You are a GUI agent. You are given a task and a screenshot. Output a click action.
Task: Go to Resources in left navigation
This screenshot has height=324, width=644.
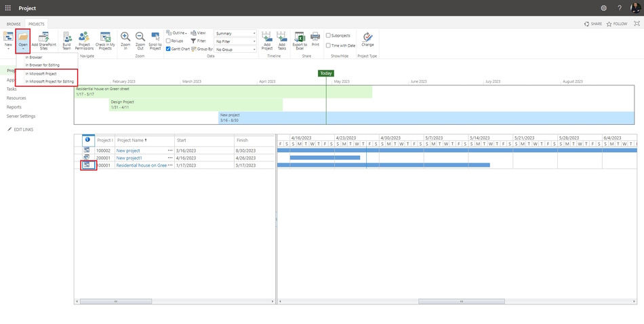point(16,98)
